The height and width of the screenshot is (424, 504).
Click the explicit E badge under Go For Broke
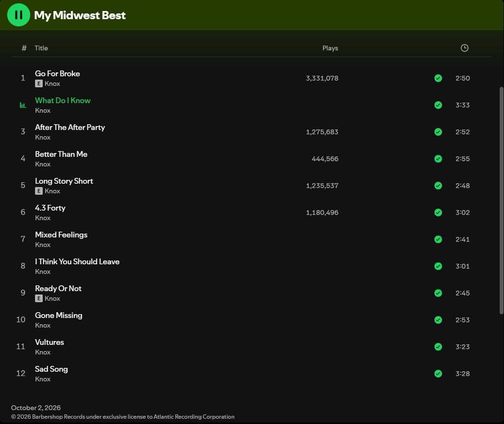[x=38, y=83]
